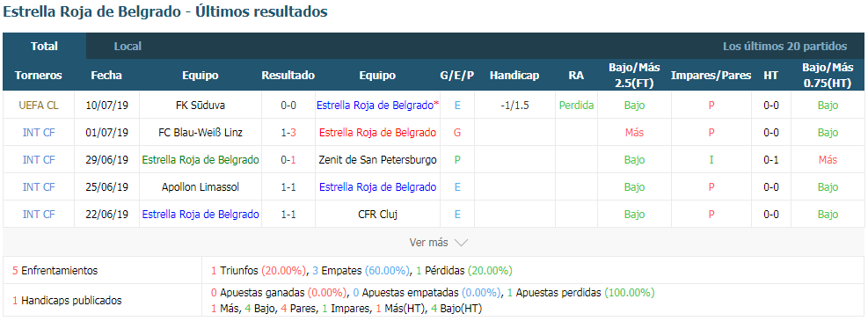Click the UEFA CL tournament link
Viewport: 868px width, 321px height.
click(x=38, y=106)
